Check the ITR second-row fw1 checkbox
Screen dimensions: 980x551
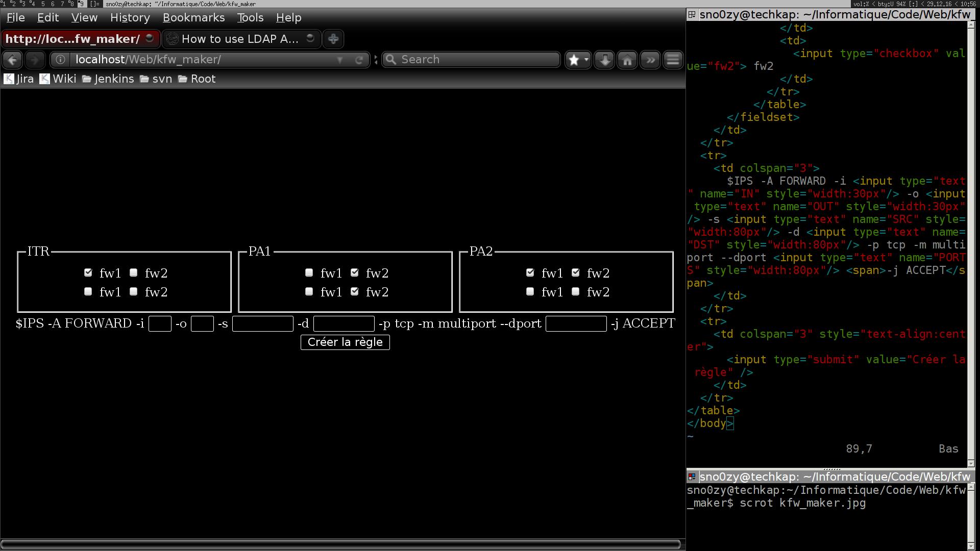[88, 291]
